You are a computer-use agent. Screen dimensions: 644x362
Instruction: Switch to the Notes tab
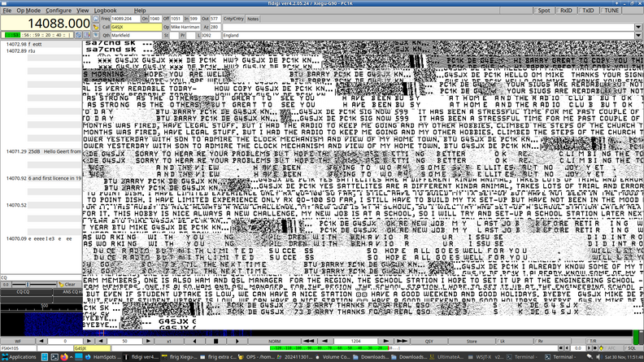253,19
